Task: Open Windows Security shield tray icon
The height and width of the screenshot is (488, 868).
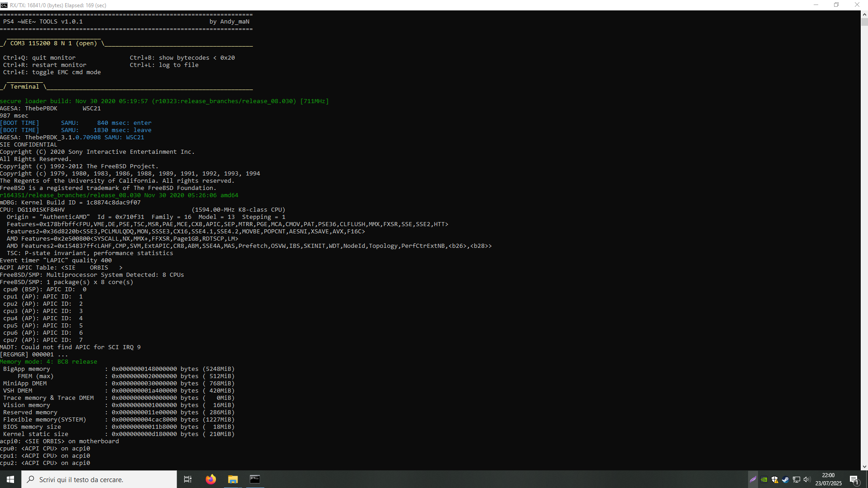Action: pos(775,479)
